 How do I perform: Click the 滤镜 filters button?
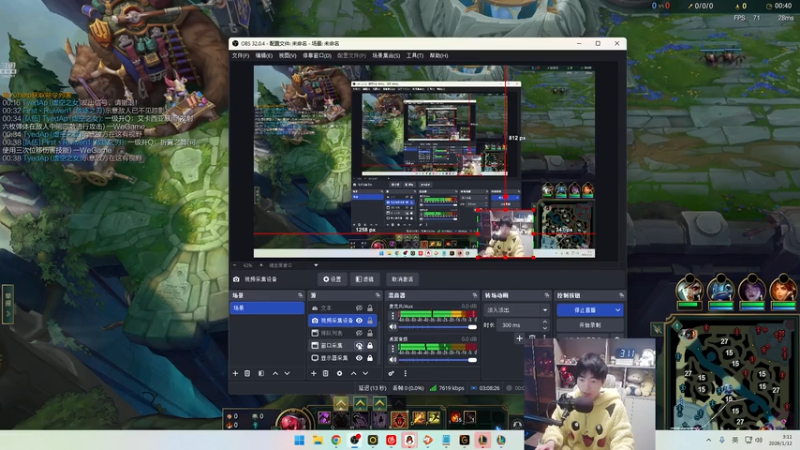point(365,279)
